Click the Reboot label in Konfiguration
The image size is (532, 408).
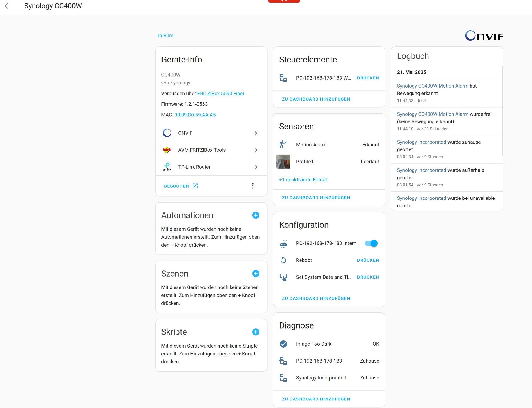(x=304, y=260)
